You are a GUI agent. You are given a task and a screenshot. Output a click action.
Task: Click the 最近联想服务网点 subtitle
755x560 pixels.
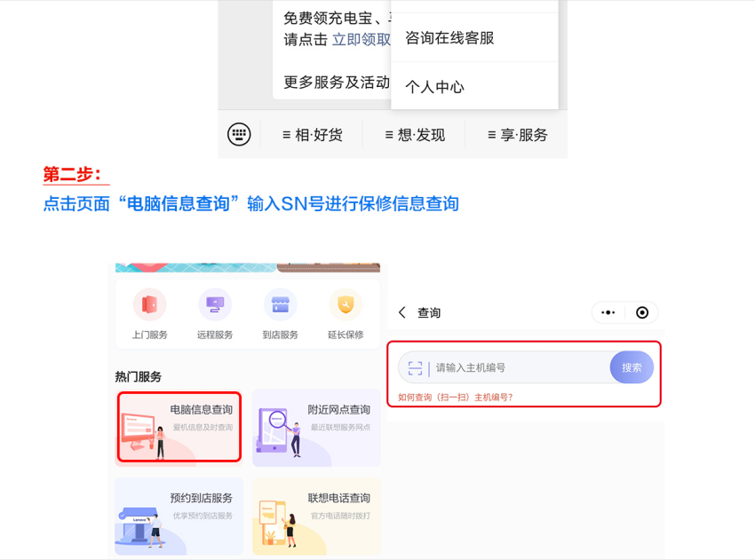340,427
